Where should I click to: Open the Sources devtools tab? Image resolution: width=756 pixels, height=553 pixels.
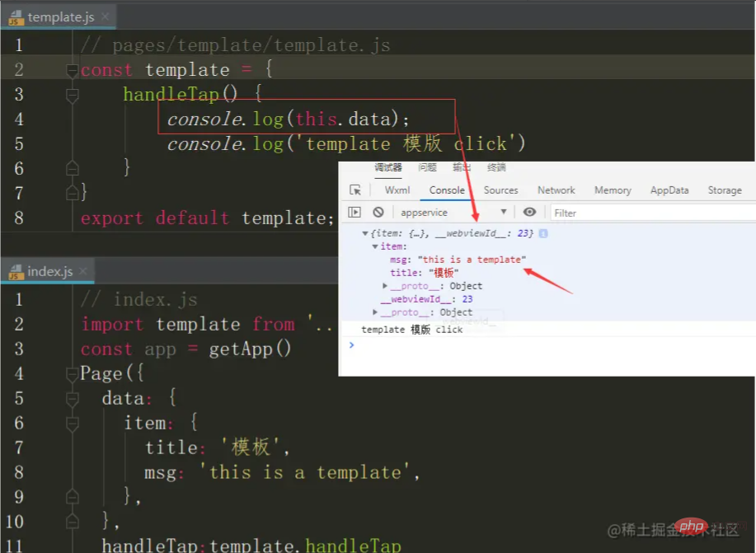coord(500,190)
